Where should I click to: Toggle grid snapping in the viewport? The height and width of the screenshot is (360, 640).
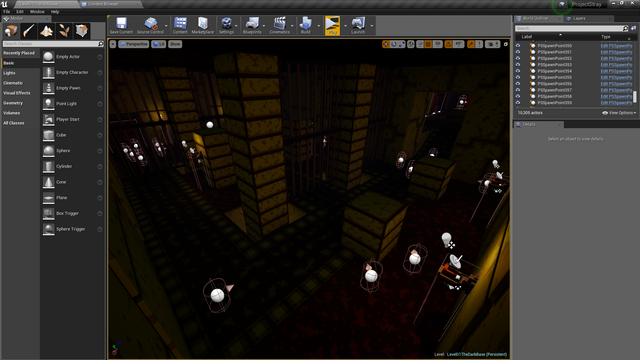[x=428, y=44]
